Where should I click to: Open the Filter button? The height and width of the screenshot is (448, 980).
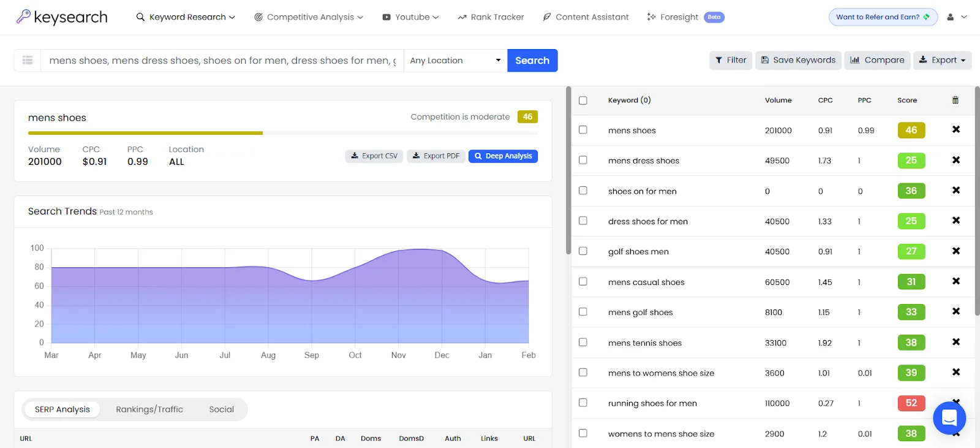tap(731, 60)
